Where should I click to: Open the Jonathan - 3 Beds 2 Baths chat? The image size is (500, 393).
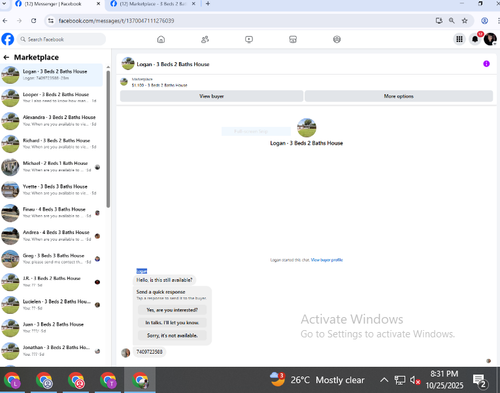(x=52, y=350)
